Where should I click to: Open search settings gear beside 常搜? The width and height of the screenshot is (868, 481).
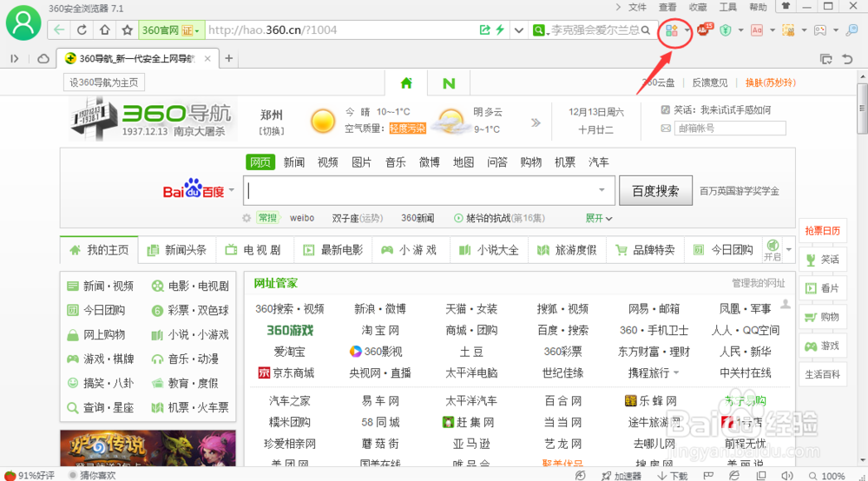[247, 218]
